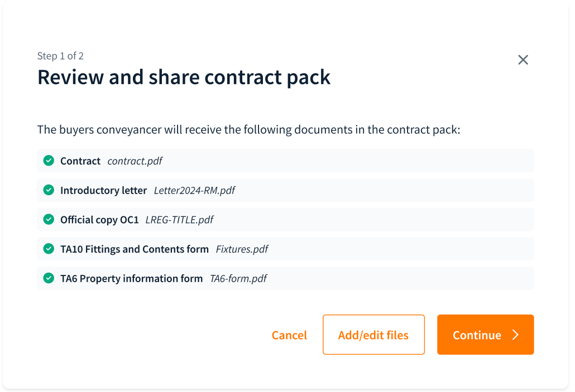Select the Letter2024-RM.pdf file name

[x=194, y=190]
